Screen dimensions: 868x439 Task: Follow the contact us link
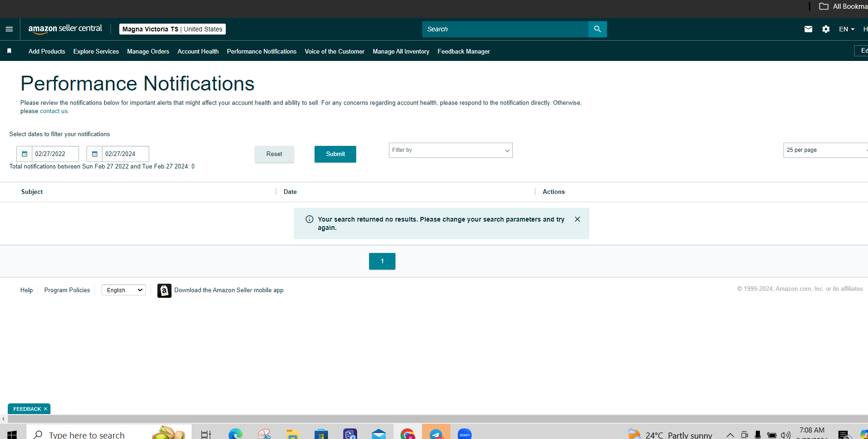pos(54,111)
